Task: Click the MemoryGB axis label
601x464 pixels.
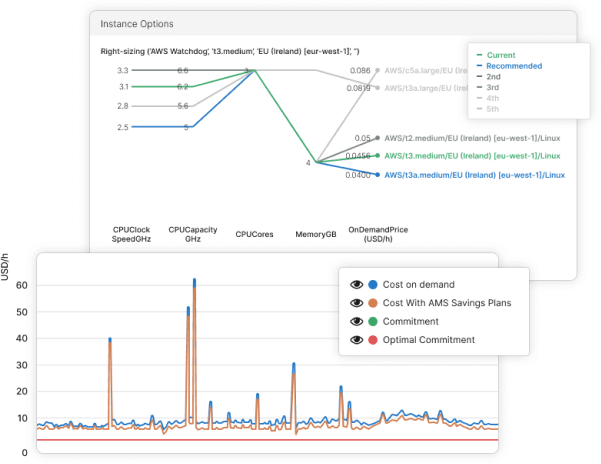Action: pos(313,235)
